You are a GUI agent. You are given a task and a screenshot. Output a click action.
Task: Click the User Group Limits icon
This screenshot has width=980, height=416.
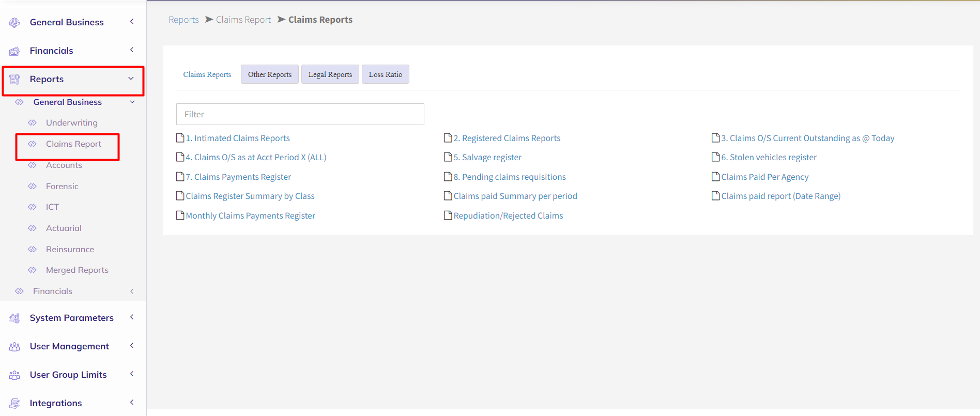[14, 375]
